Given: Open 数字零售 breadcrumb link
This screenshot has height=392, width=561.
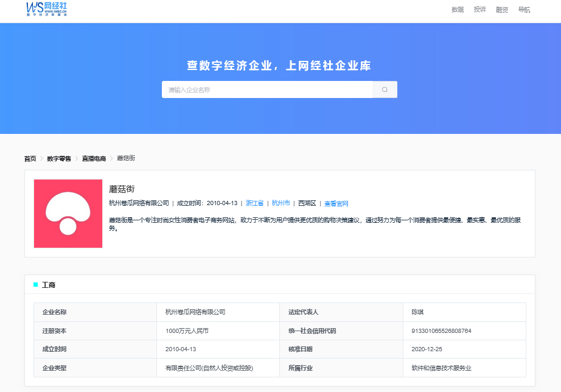Looking at the screenshot, I should point(59,159).
